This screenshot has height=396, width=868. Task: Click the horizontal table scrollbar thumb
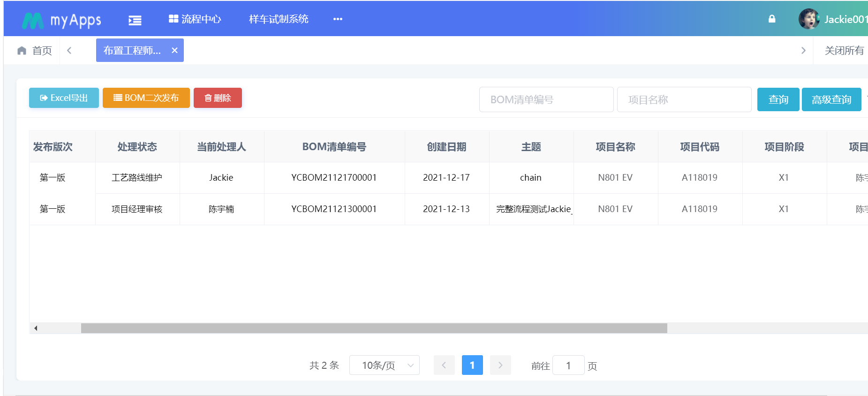click(374, 328)
